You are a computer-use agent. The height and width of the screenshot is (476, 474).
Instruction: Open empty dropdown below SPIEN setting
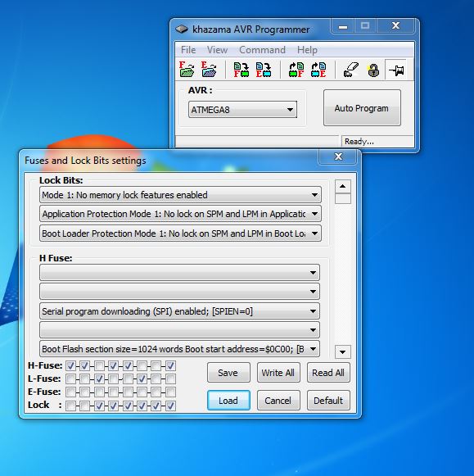tap(179, 330)
